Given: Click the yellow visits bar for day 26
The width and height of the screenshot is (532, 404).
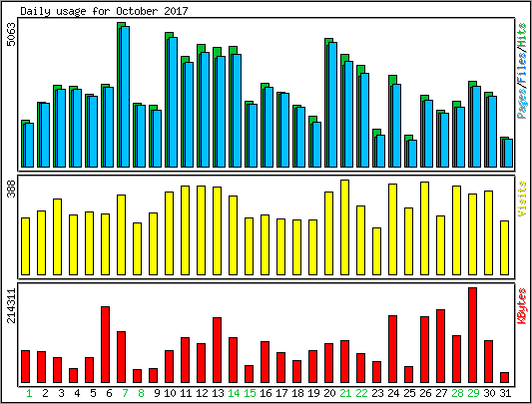Looking at the screenshot, I should coord(424,228).
